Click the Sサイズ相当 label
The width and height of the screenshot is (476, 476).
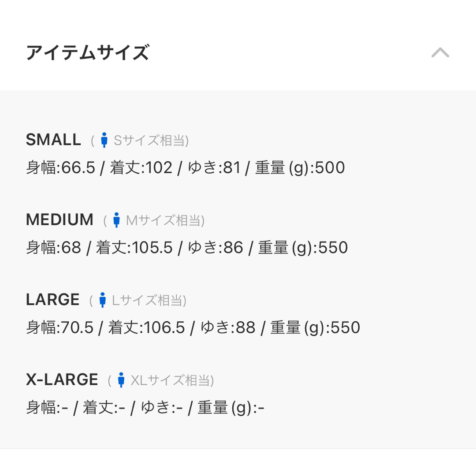click(151, 141)
